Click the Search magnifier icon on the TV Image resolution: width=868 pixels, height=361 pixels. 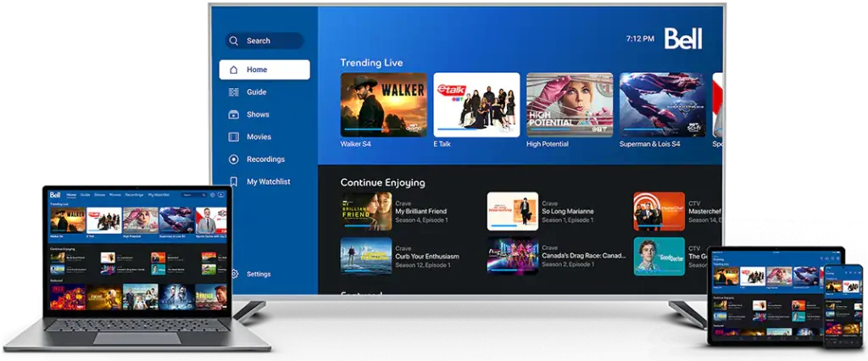tap(234, 41)
